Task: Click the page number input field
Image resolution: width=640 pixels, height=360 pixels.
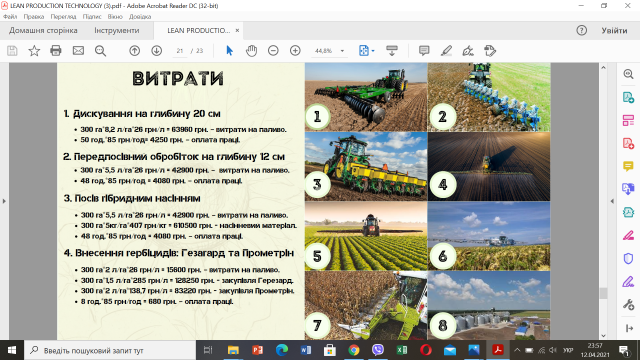Action: 180,51
